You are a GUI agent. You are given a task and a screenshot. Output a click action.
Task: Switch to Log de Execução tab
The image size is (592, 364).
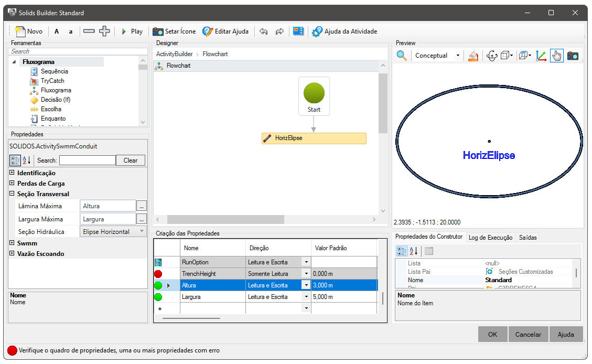click(490, 238)
